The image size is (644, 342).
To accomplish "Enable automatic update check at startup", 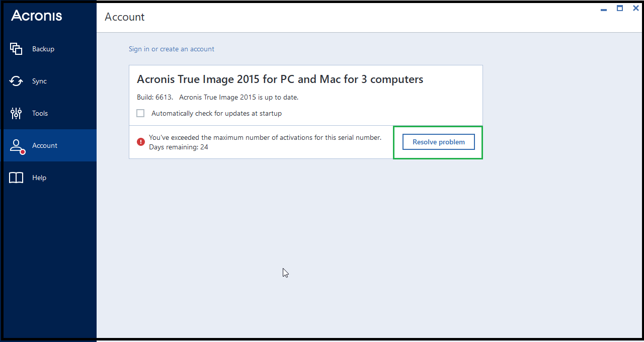I will pos(140,113).
